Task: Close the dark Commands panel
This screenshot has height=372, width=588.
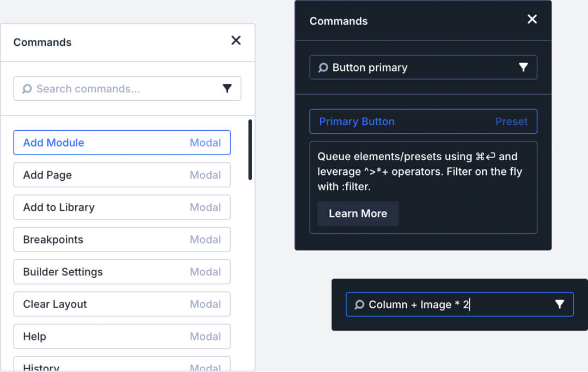Action: click(531, 19)
